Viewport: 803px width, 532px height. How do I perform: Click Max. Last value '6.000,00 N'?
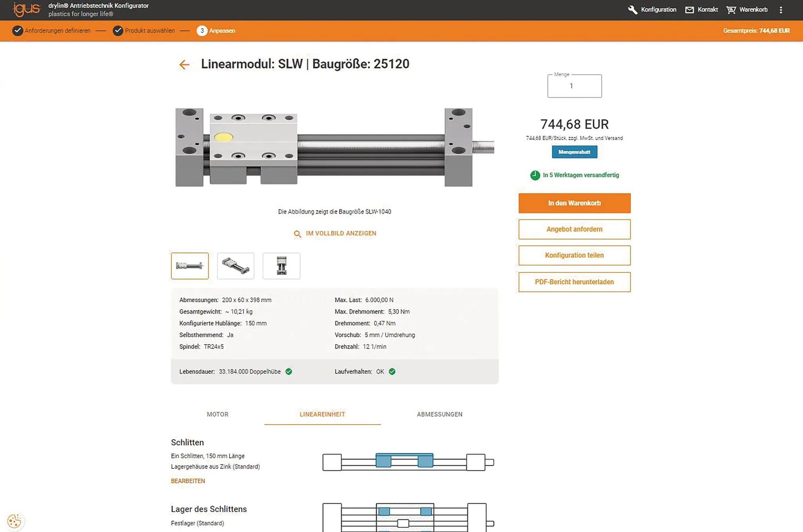[379, 300]
